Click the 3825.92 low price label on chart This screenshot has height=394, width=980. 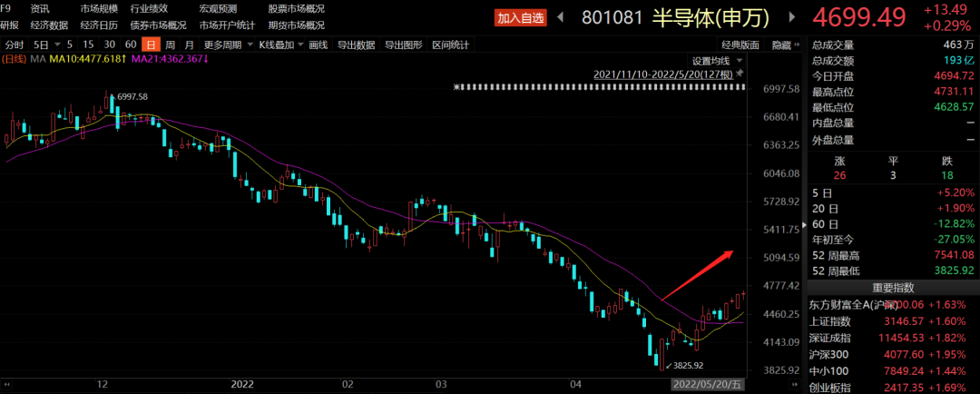coord(690,365)
